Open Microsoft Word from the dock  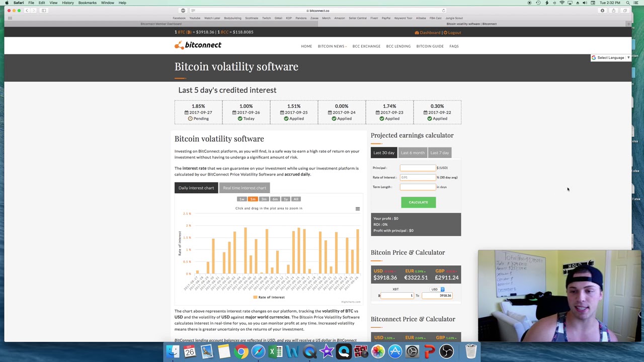tap(292, 351)
